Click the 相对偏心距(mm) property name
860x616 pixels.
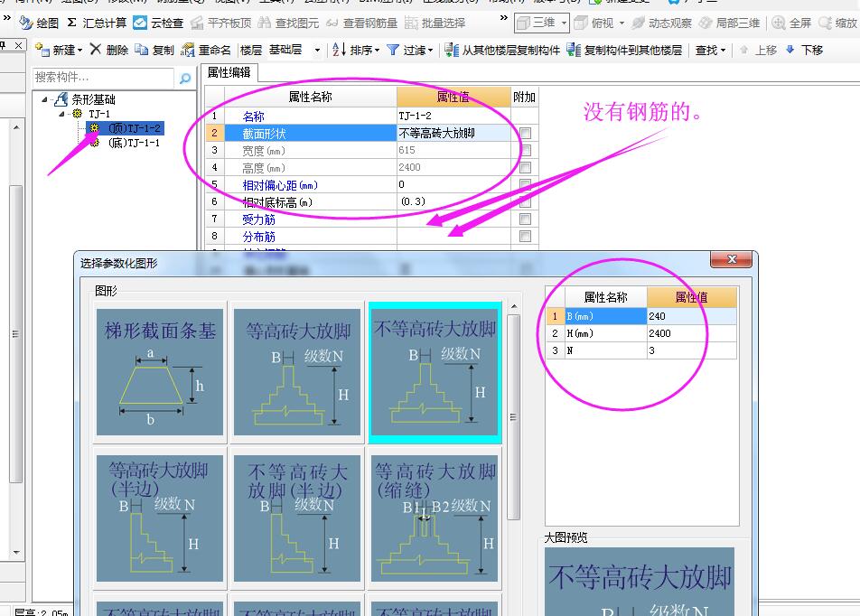280,185
